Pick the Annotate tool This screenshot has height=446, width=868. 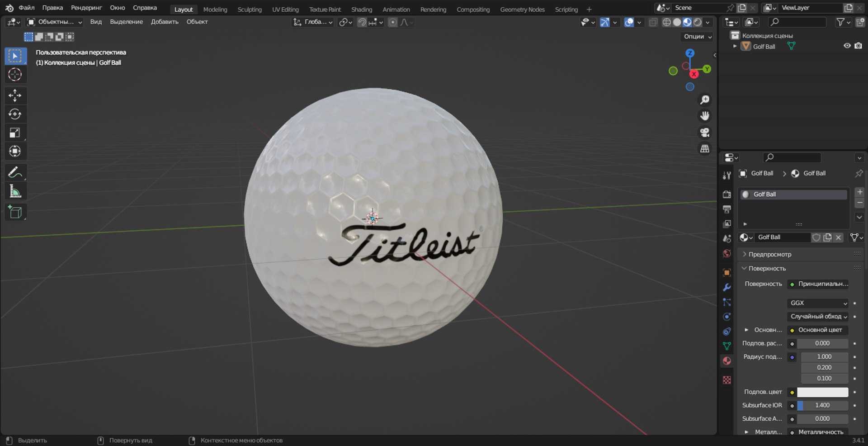tap(15, 172)
